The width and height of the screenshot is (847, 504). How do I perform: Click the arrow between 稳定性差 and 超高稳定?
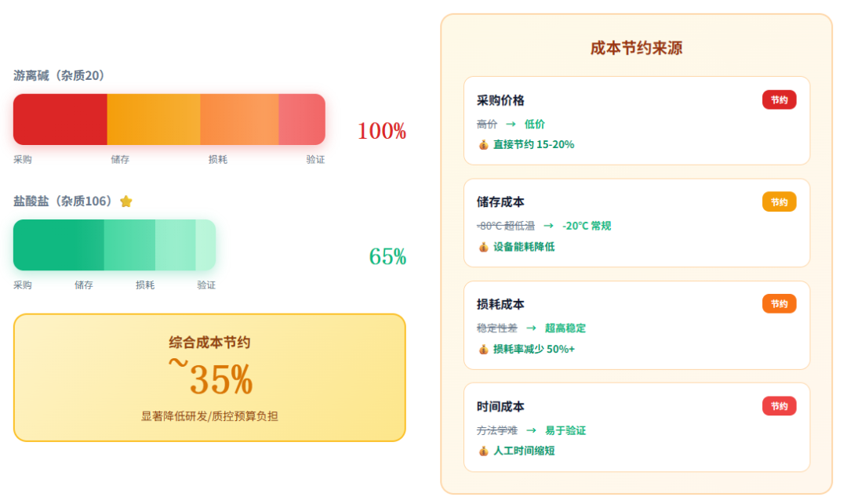pos(531,328)
